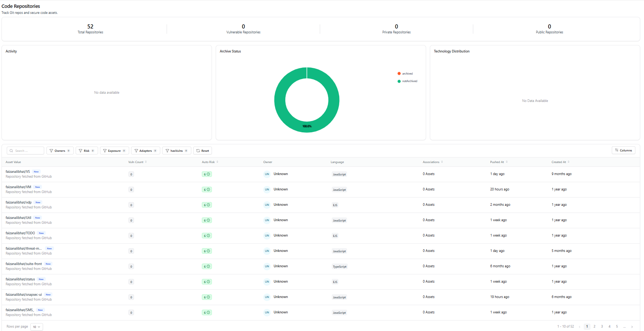644x331 pixels.
Task: Go to page 3
Action: [602, 327]
